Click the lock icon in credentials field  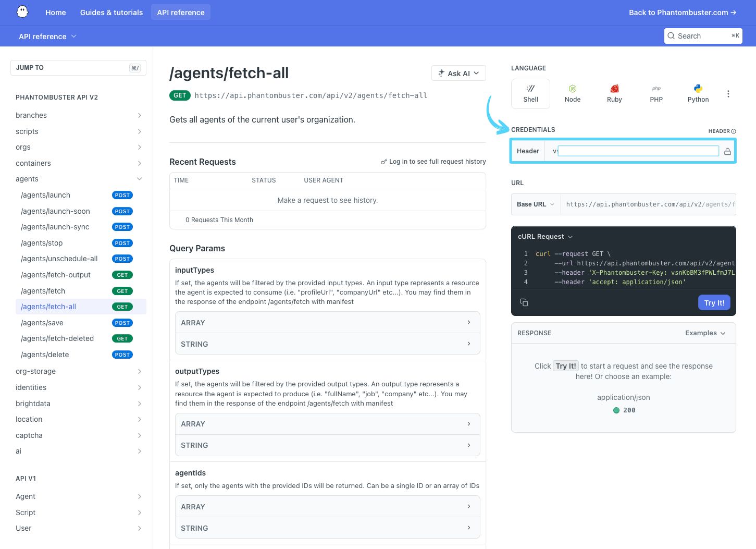click(727, 151)
